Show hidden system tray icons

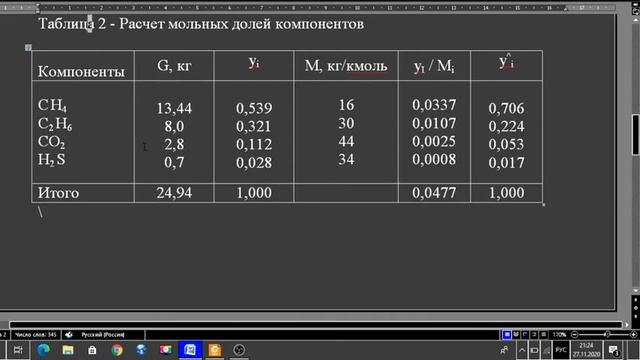522,350
